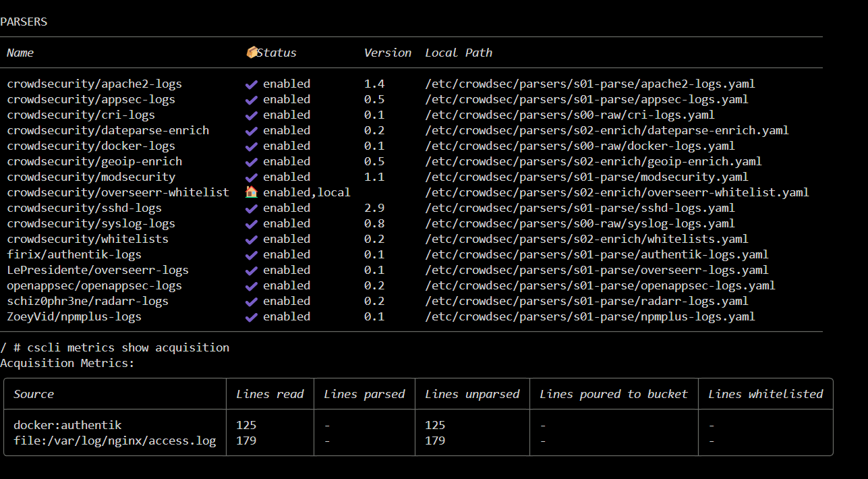Click the crowdsecurity/appsec-logs parser name
This screenshot has height=479, width=868.
pos(91,100)
